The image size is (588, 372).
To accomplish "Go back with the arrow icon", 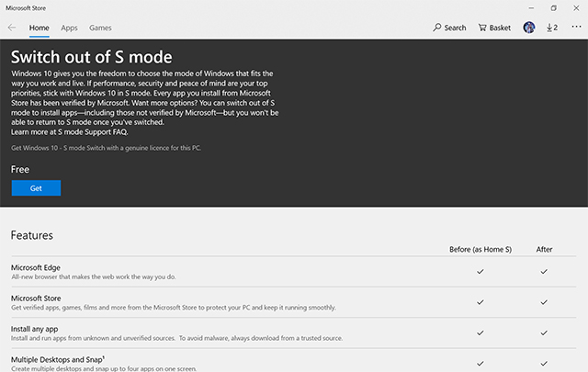I will click(x=12, y=28).
